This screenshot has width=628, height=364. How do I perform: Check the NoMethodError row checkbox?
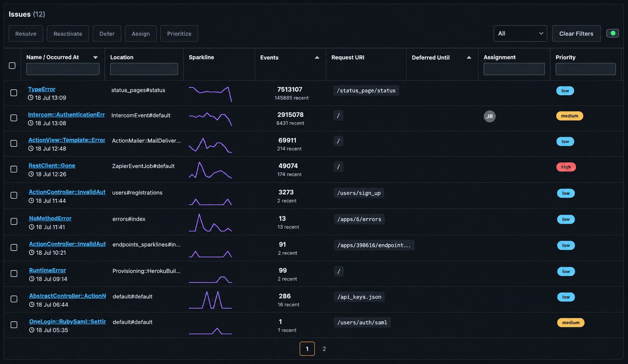pyautogui.click(x=14, y=221)
